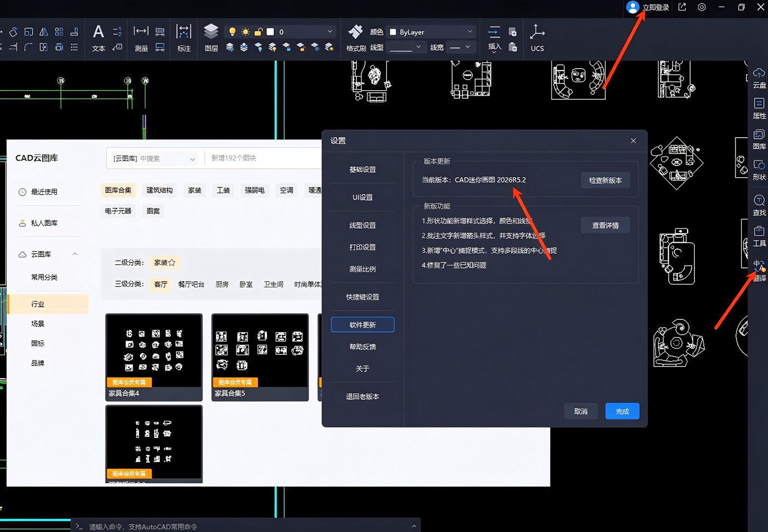Open Shapes (形状) in right sidebar
The height and width of the screenshot is (532, 768).
point(759,171)
